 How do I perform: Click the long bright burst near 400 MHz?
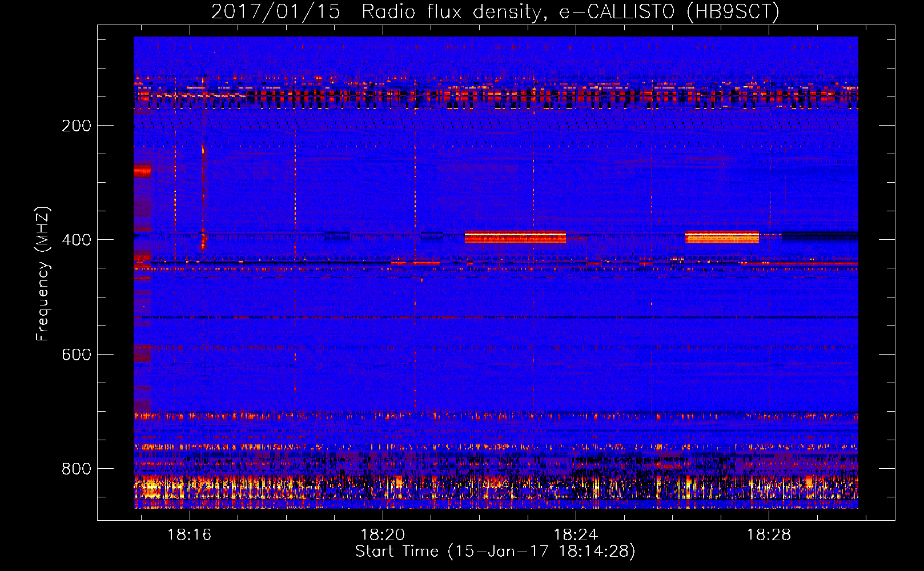tap(515, 237)
